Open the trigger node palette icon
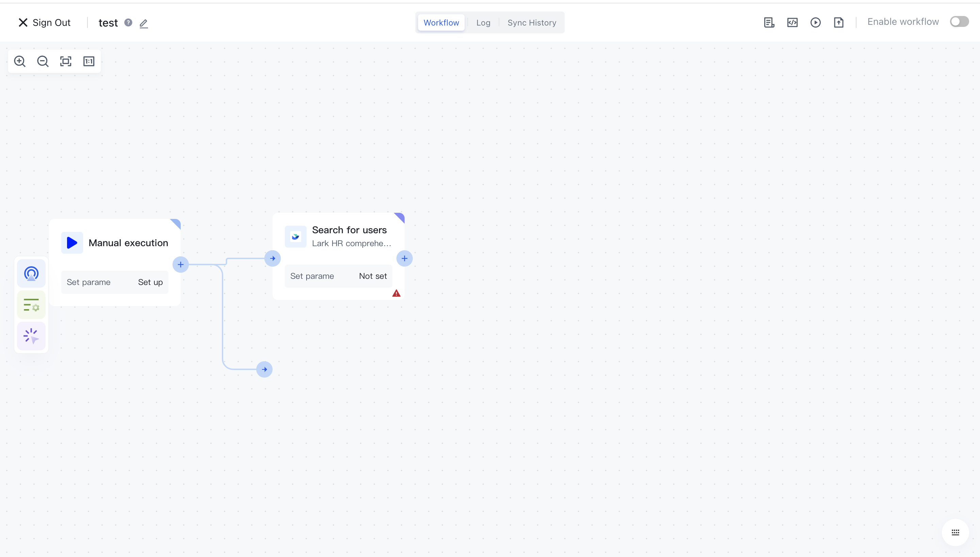This screenshot has width=980, height=557. tap(31, 273)
